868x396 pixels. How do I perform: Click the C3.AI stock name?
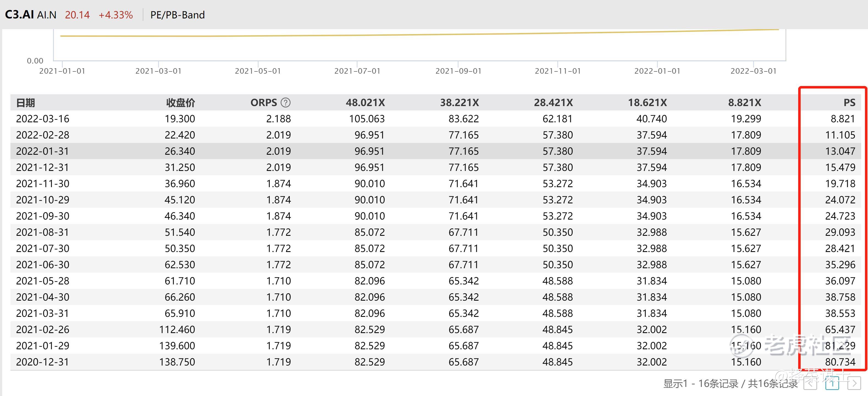point(20,15)
